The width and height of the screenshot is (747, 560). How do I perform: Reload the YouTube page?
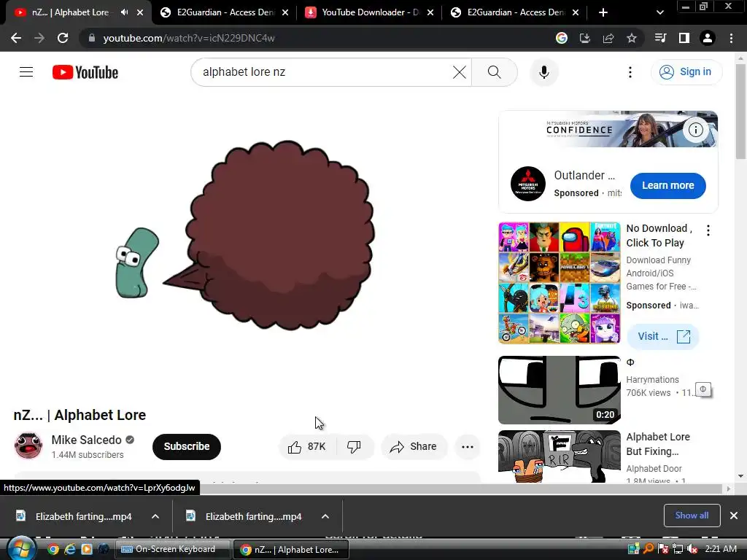pos(63,38)
